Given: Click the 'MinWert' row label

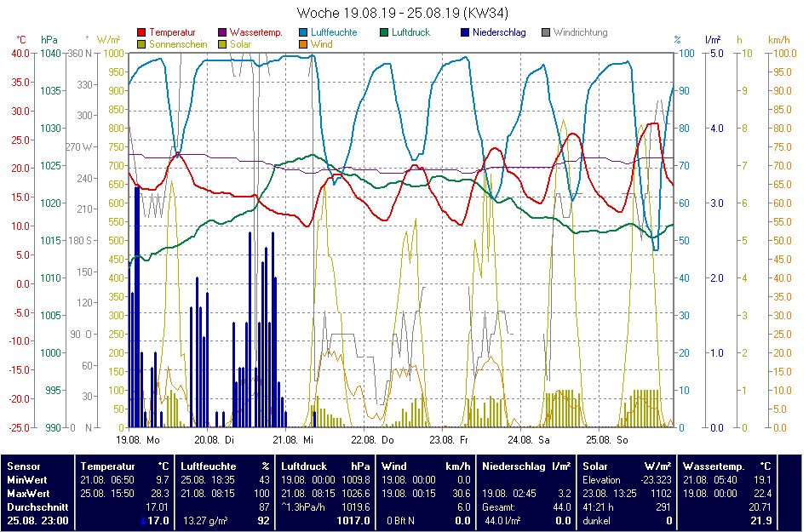Looking at the screenshot, I should [x=27, y=480].
